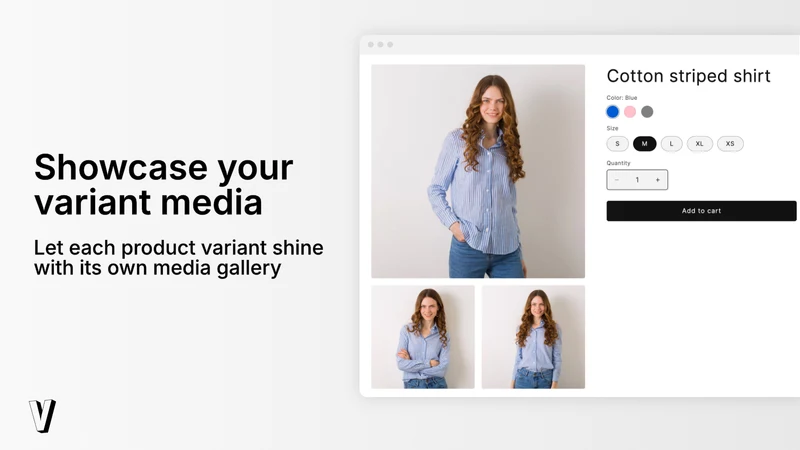The width and height of the screenshot is (800, 450).
Task: Open the front-facing thumbnail on the right
Action: [x=533, y=337]
